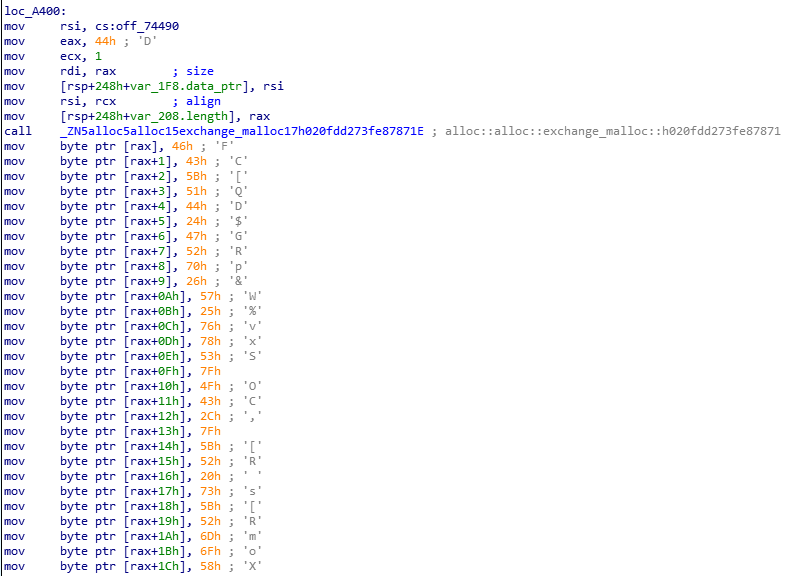Click the call mnemonic
This screenshot has height=576, width=798.
[18, 131]
